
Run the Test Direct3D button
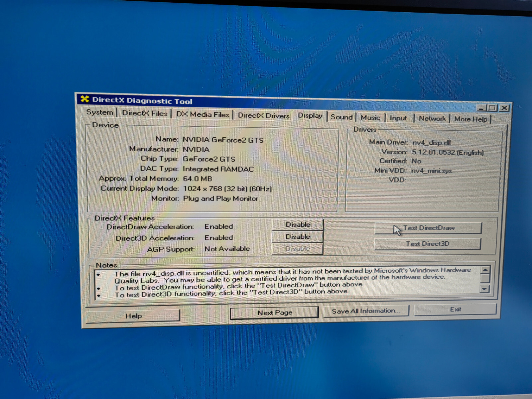[427, 244]
